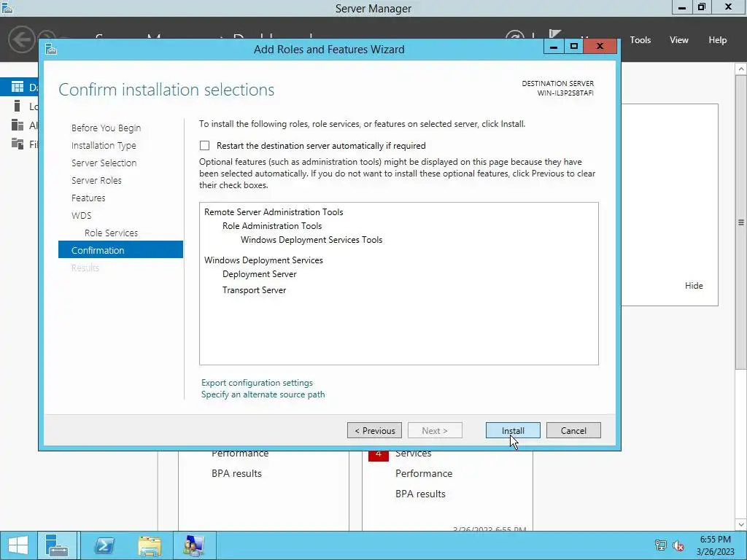Select Server Selection step
This screenshot has width=747, height=560.
click(x=104, y=163)
